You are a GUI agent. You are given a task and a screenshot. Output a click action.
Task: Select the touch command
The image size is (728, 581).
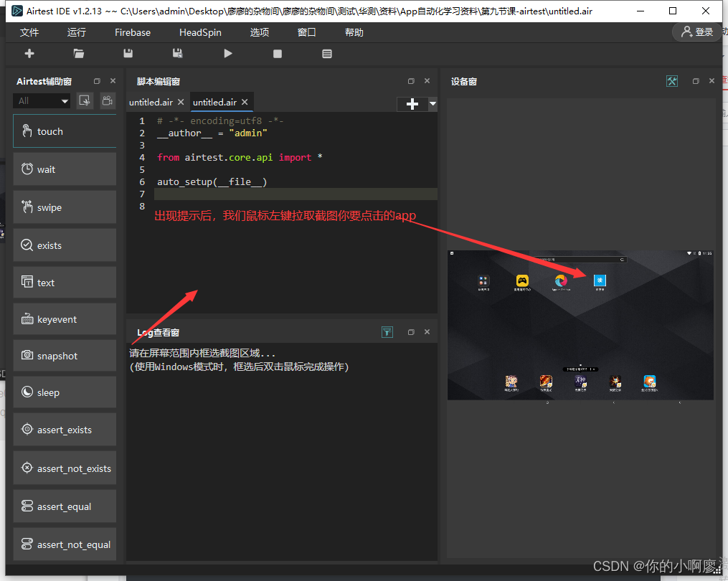(65, 131)
